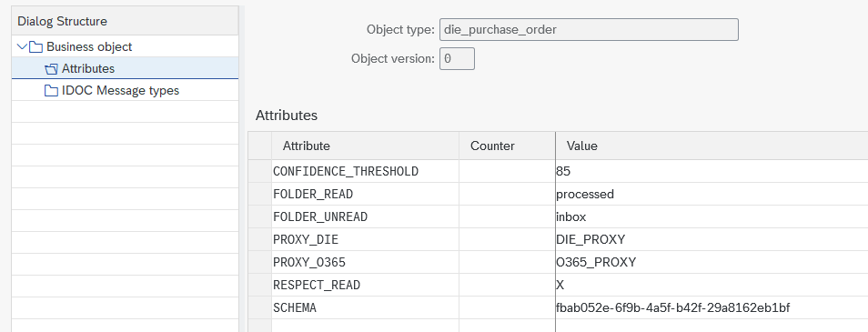This screenshot has width=868, height=332.
Task: Click the value DIE_PROXY
Action: point(590,239)
